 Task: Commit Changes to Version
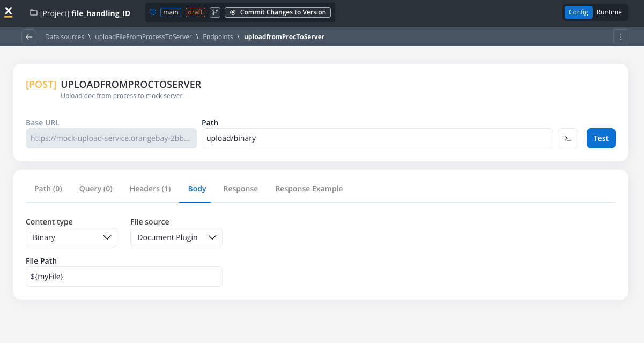278,12
